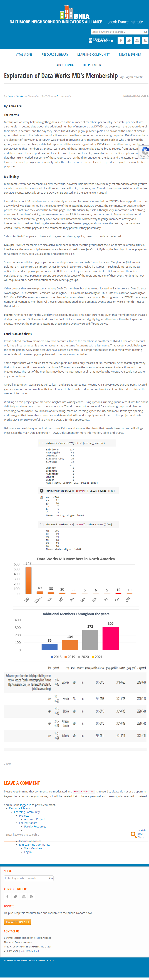Viewport: 149px width, 980px height.
Task: Open For Instructors link
Action: [28, 823]
